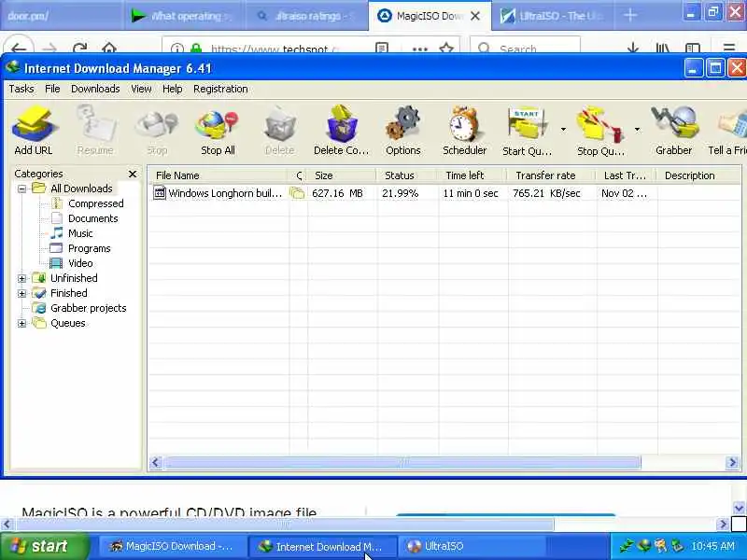The height and width of the screenshot is (560, 747).
Task: Click the Reader view icon in address bar
Action: coord(382,48)
